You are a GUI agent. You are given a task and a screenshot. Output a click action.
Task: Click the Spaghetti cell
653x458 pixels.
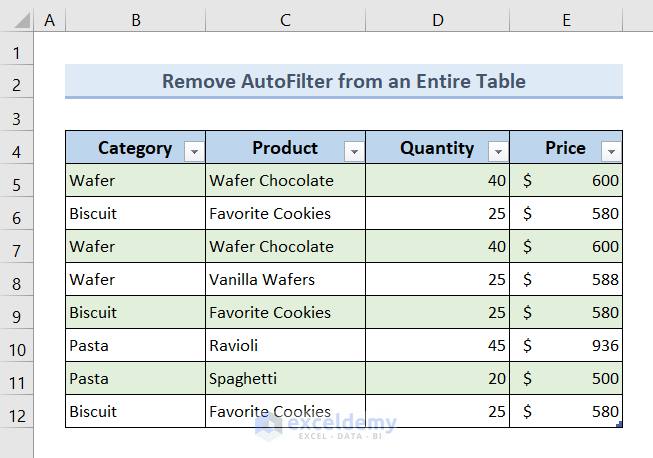[x=285, y=378]
